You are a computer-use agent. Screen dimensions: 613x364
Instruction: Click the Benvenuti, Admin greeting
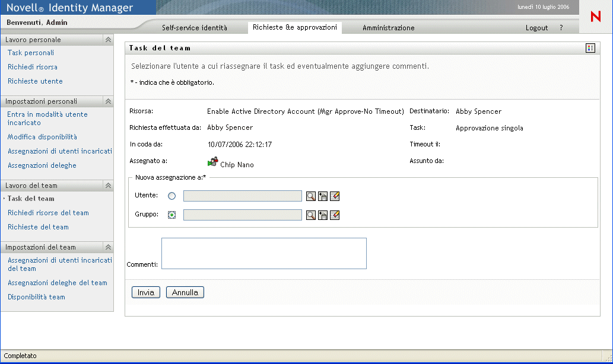point(37,23)
